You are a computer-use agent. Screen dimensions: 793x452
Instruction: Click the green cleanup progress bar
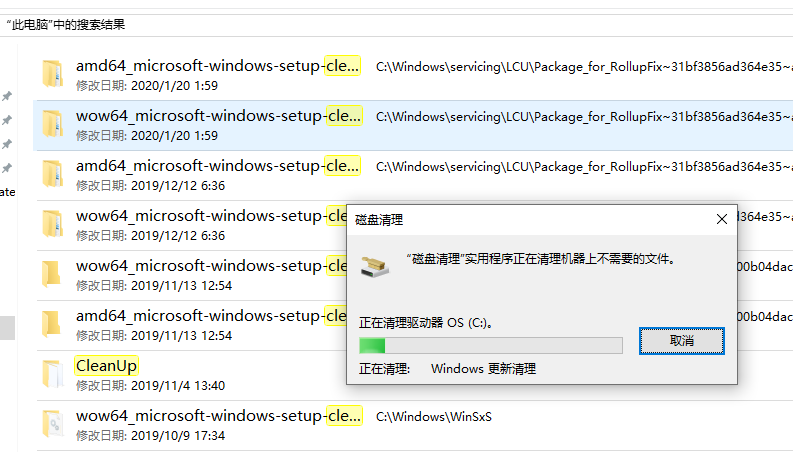(490, 345)
